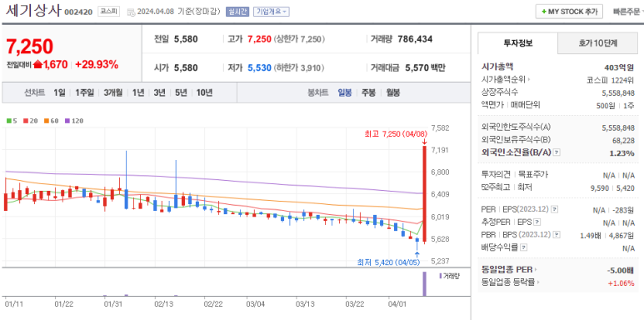Click the 거래량 value 786,434
This screenshot has height=320, width=644.
[415, 39]
